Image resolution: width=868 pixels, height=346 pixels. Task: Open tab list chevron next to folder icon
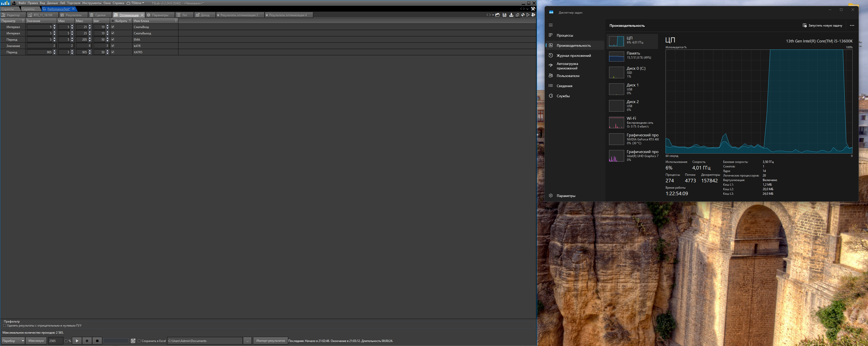pyautogui.click(x=493, y=15)
